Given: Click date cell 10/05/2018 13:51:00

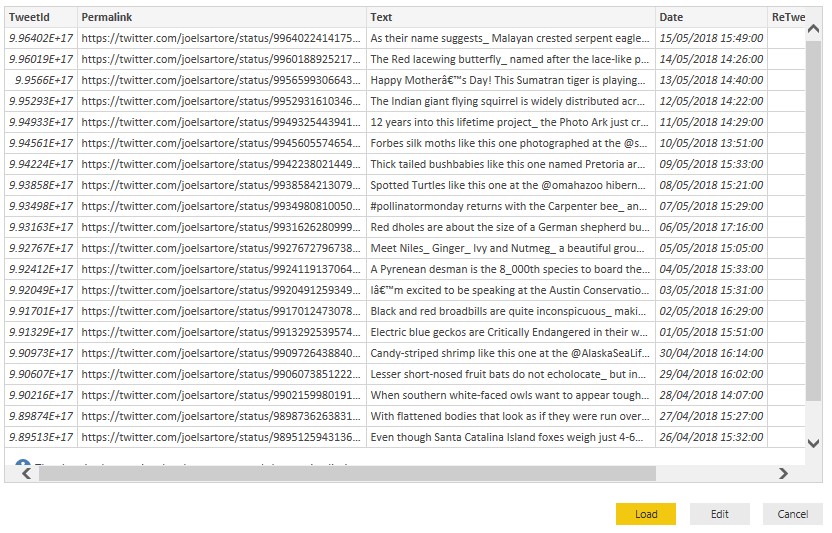Looking at the screenshot, I should pyautogui.click(x=711, y=143).
